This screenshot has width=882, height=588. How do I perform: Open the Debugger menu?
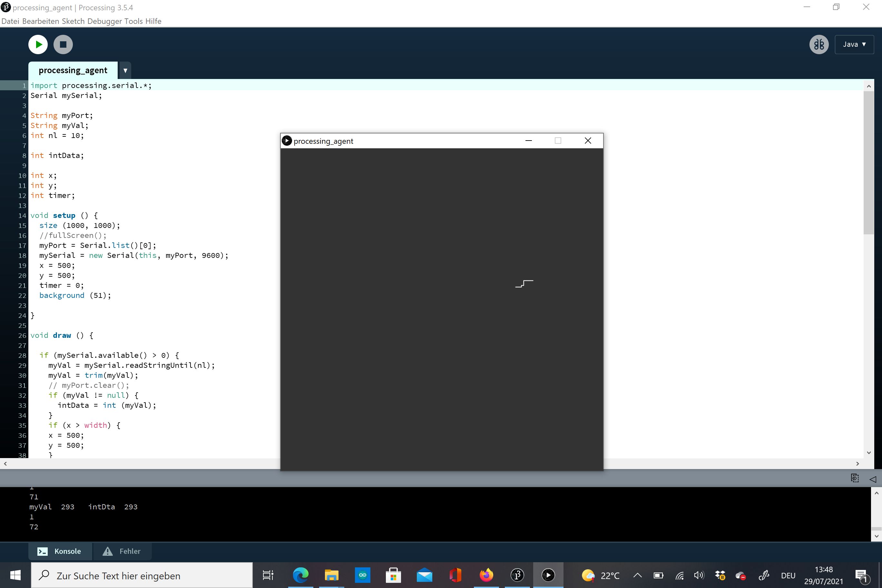[104, 21]
